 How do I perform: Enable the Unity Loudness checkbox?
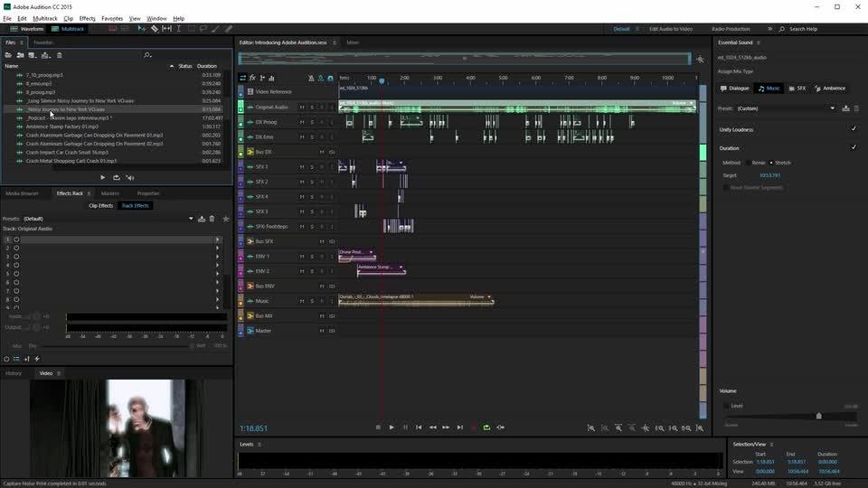pos(854,129)
